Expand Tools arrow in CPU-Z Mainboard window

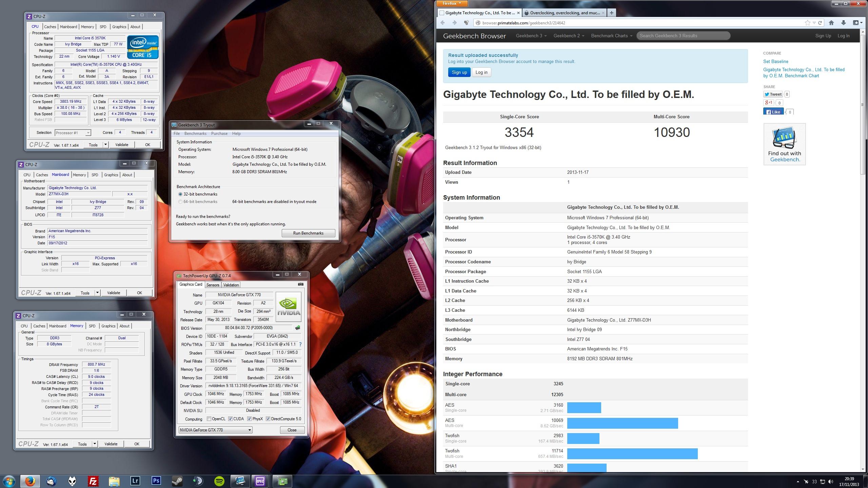pyautogui.click(x=97, y=293)
